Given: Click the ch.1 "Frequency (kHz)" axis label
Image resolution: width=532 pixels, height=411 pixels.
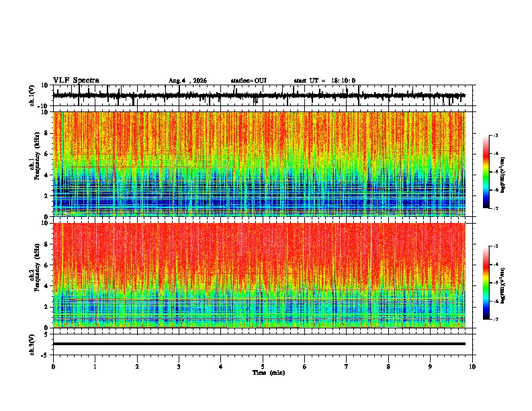Looking at the screenshot, I should coord(37,156).
